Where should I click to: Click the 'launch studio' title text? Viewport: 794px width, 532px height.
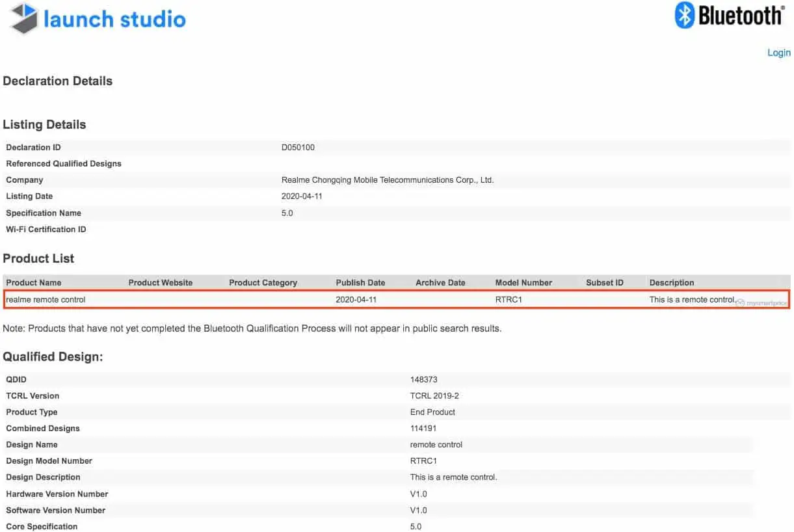point(114,18)
